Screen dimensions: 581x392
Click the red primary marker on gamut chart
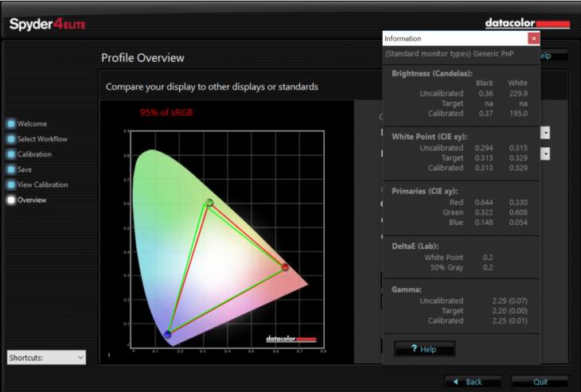[285, 267]
